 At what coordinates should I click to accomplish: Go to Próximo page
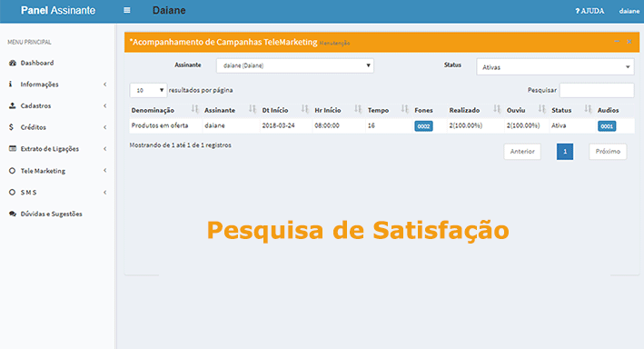pyautogui.click(x=608, y=151)
